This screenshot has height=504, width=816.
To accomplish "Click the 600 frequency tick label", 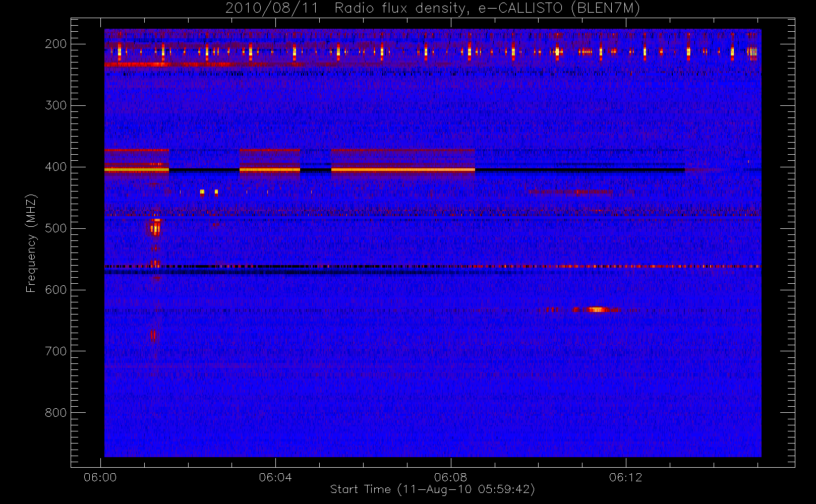I will point(56,290).
